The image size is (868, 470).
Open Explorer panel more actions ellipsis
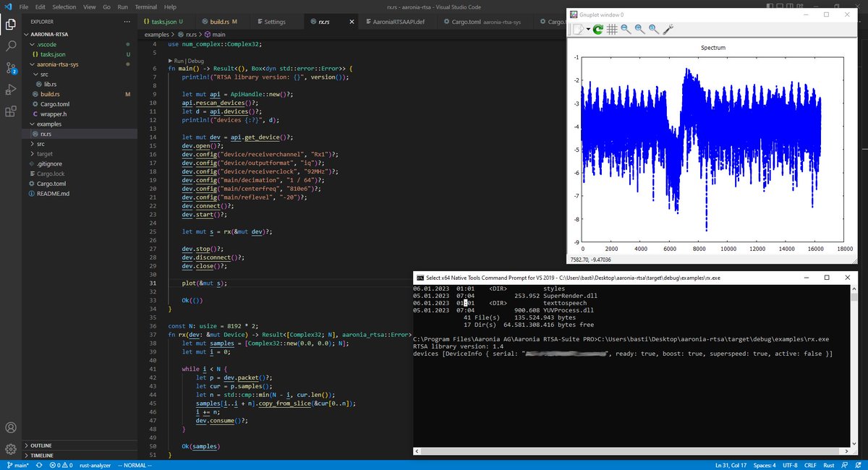(127, 22)
